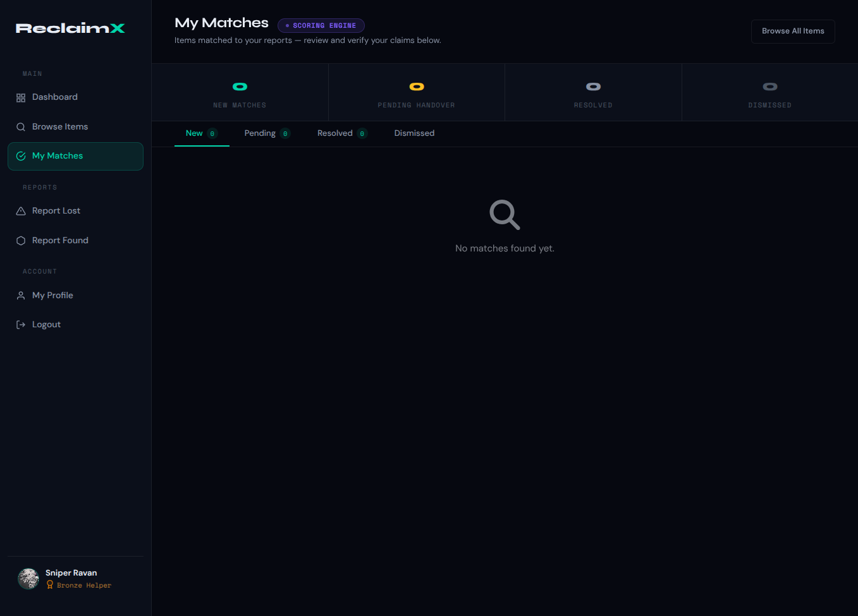The image size is (858, 616).
Task: Switch to the New tab
Action: [x=202, y=133]
